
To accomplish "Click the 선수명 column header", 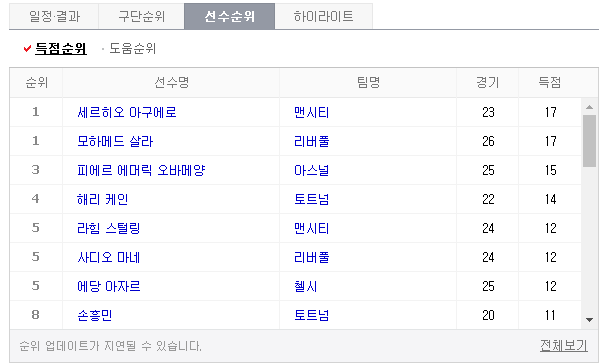I will coord(171,82).
